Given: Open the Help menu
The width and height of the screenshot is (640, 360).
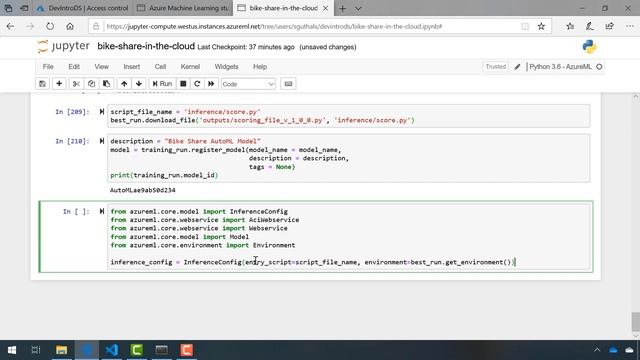Looking at the screenshot, I should (260, 67).
